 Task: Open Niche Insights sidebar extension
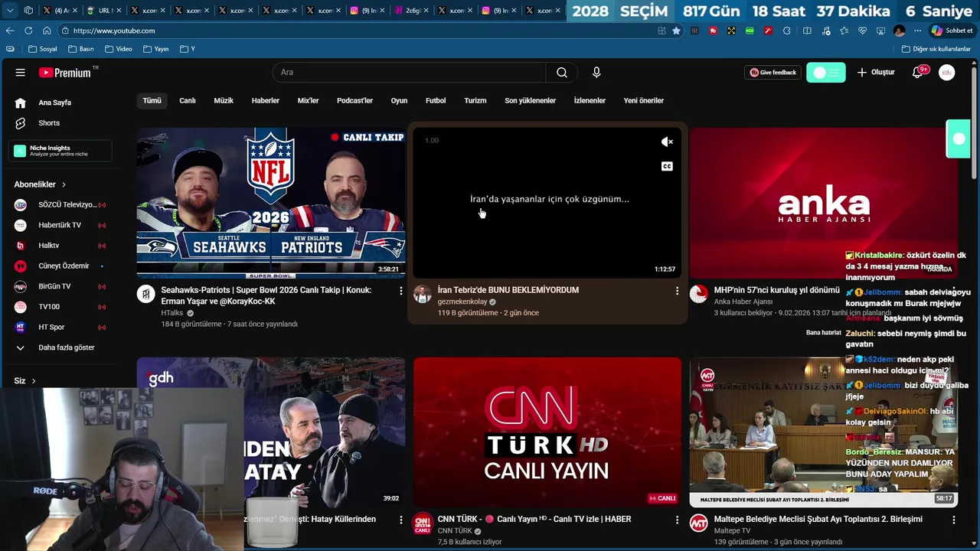coord(60,151)
